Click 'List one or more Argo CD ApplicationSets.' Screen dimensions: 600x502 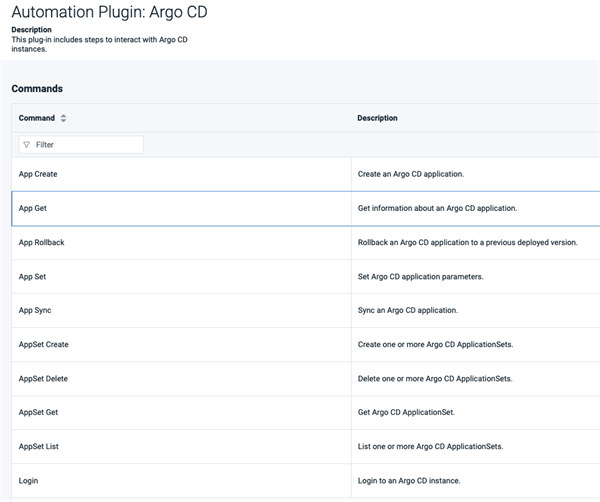coord(430,447)
